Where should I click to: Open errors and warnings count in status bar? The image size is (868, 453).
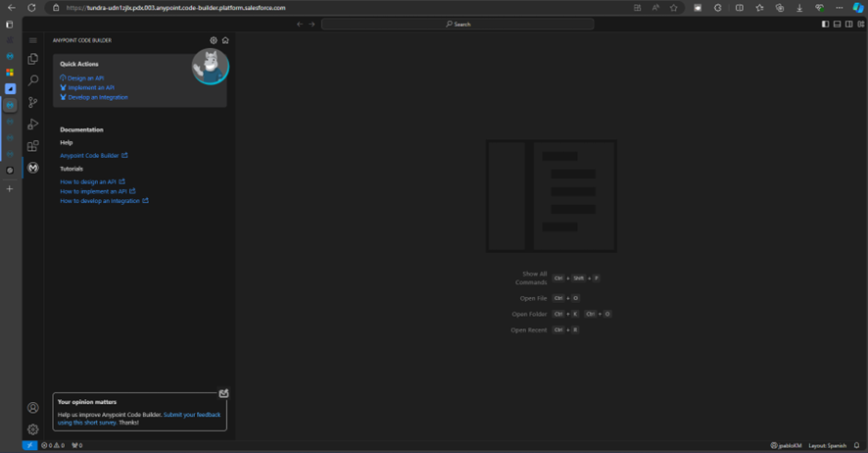click(x=53, y=445)
